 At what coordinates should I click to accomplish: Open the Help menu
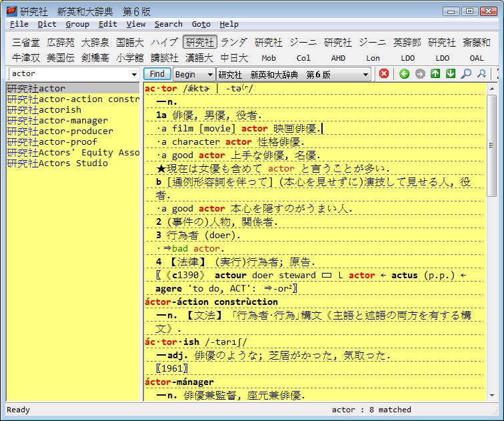click(x=229, y=24)
